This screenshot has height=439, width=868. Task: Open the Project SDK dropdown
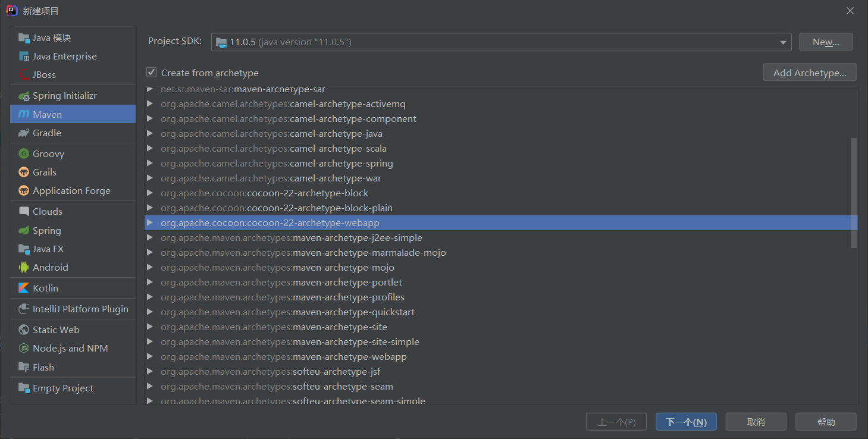pos(502,42)
